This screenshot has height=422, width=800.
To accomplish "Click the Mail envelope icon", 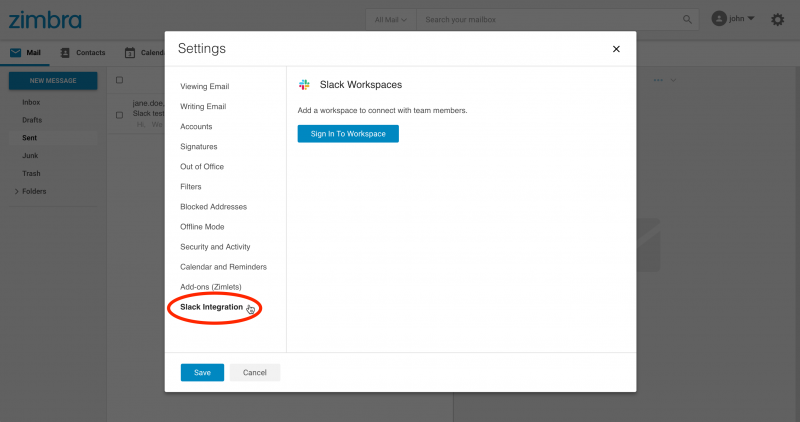I will [16, 53].
